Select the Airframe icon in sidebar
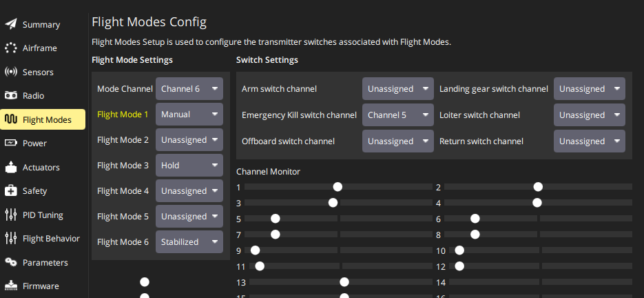 click(x=11, y=48)
